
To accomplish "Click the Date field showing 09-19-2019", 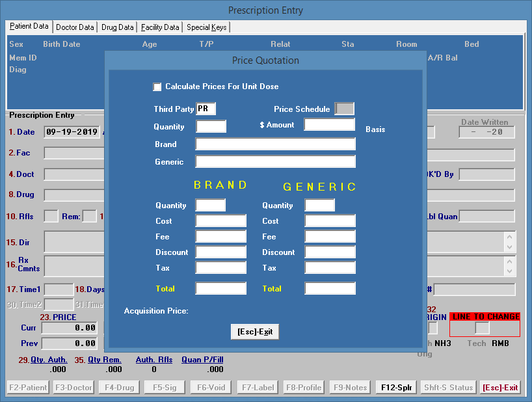I will (72, 132).
